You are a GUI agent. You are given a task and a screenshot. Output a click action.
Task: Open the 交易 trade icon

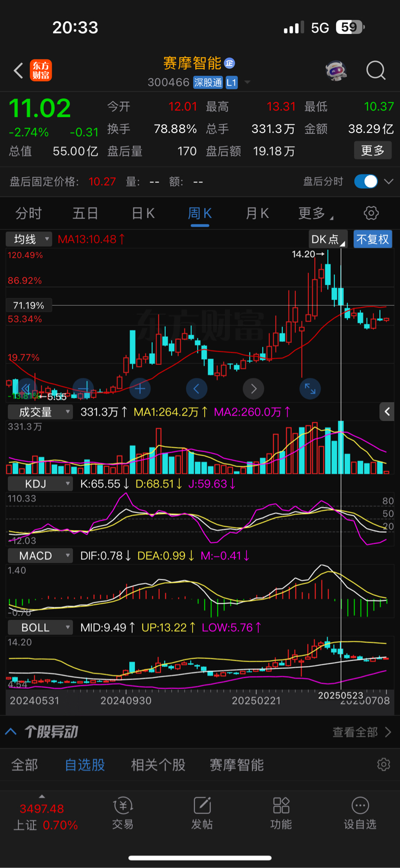[123, 813]
